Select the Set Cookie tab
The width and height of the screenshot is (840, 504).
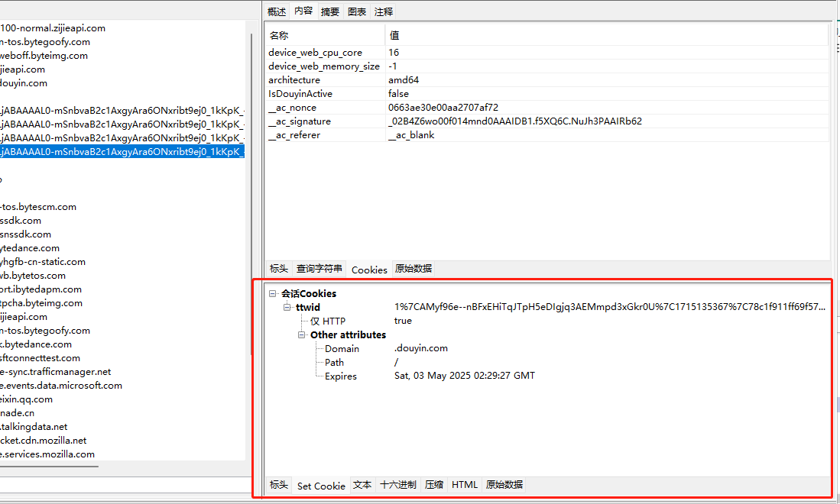(x=322, y=486)
